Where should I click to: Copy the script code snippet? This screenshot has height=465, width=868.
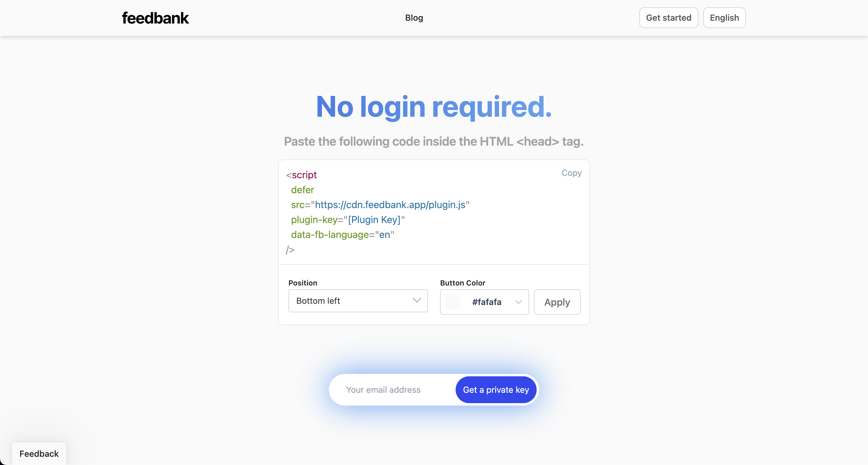coord(571,173)
